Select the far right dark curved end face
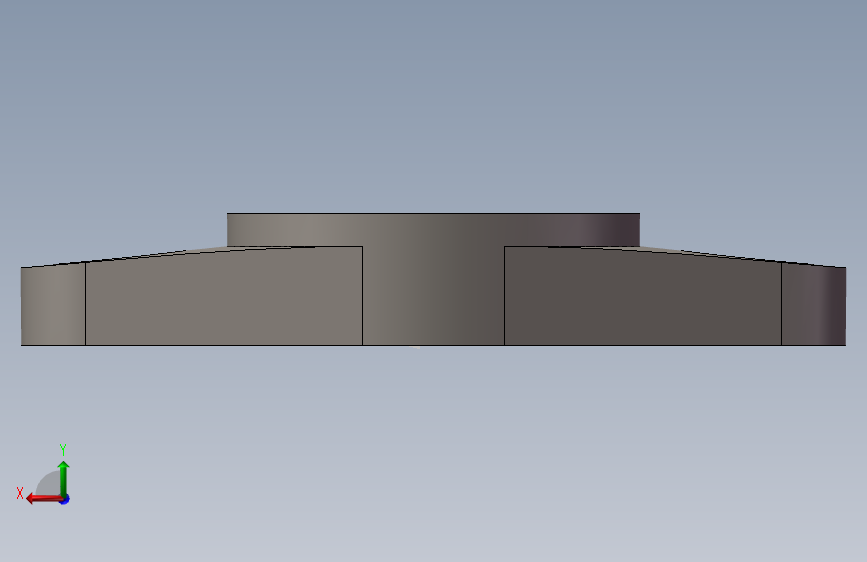Viewport: 867px width, 562px height. [813, 305]
